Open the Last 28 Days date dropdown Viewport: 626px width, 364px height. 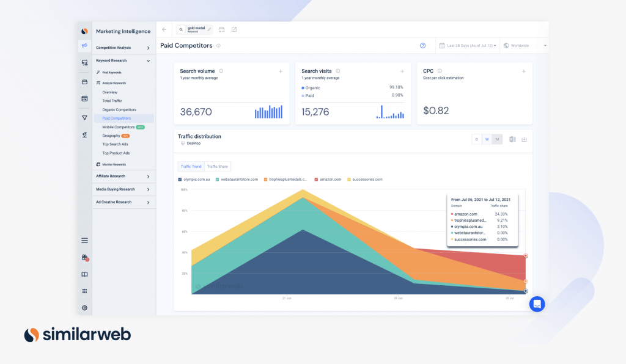[468, 46]
